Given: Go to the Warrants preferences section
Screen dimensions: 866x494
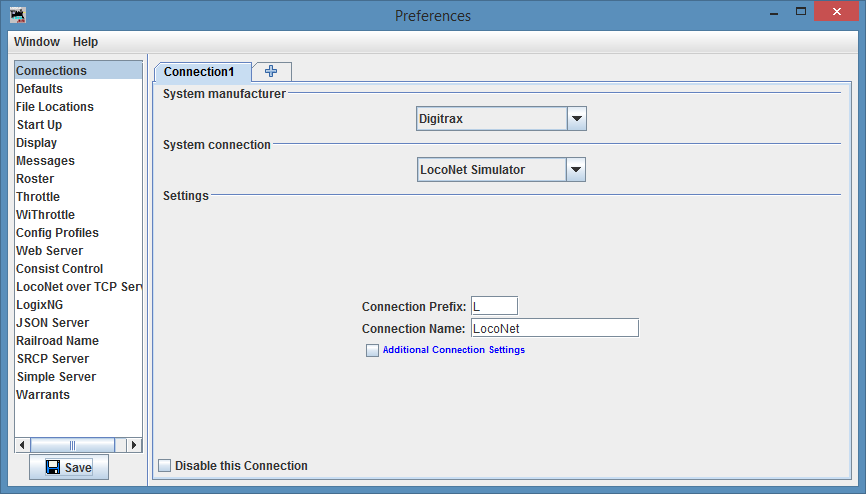Looking at the screenshot, I should coord(43,395).
